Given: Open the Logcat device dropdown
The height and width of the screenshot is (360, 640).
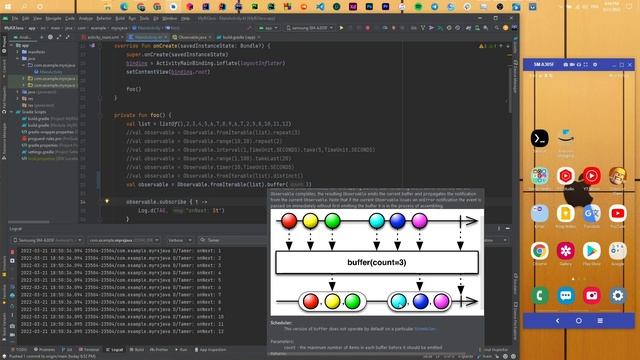Looking at the screenshot, I should (x=48, y=240).
